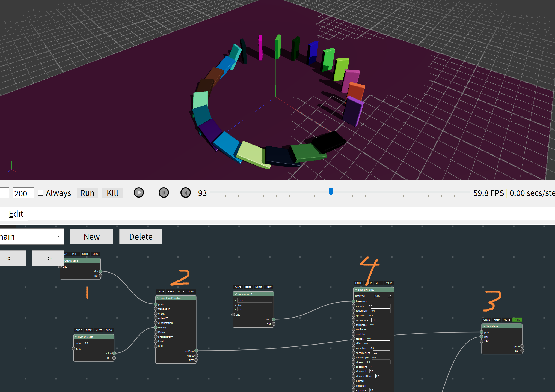This screenshot has height=392, width=555.
Task: Step to the previous frame
Action: (164, 193)
